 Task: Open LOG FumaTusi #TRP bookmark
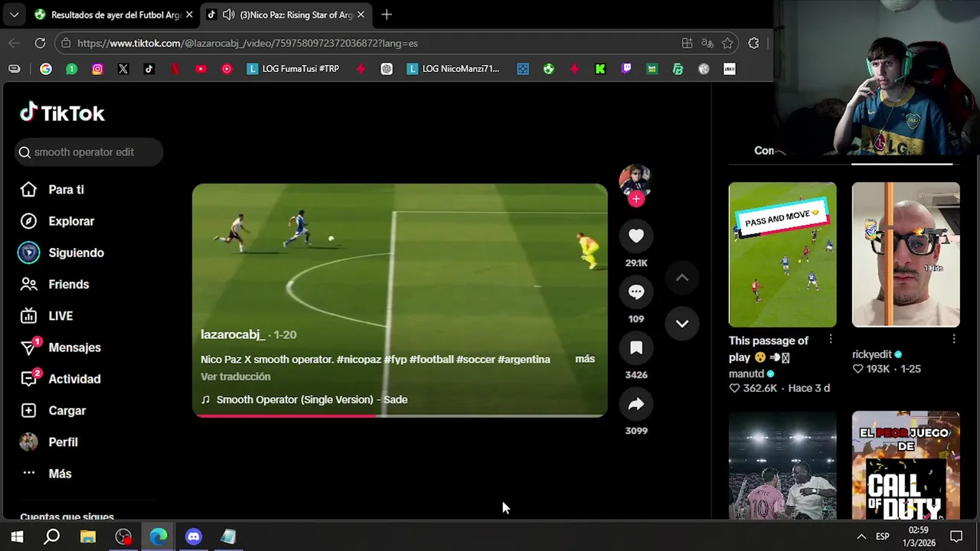point(293,69)
